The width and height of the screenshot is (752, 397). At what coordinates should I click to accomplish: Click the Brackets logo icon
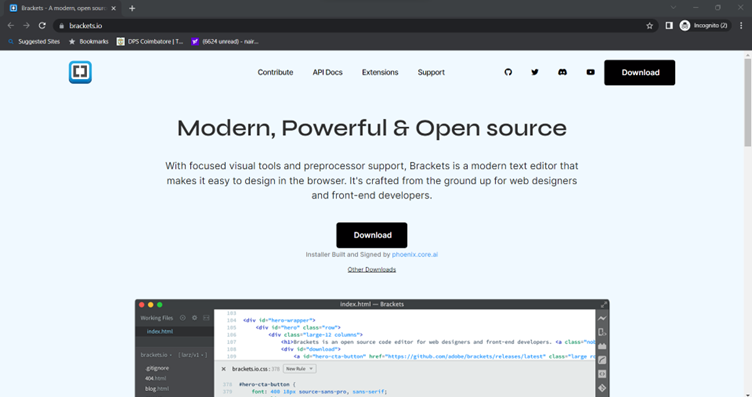click(80, 72)
